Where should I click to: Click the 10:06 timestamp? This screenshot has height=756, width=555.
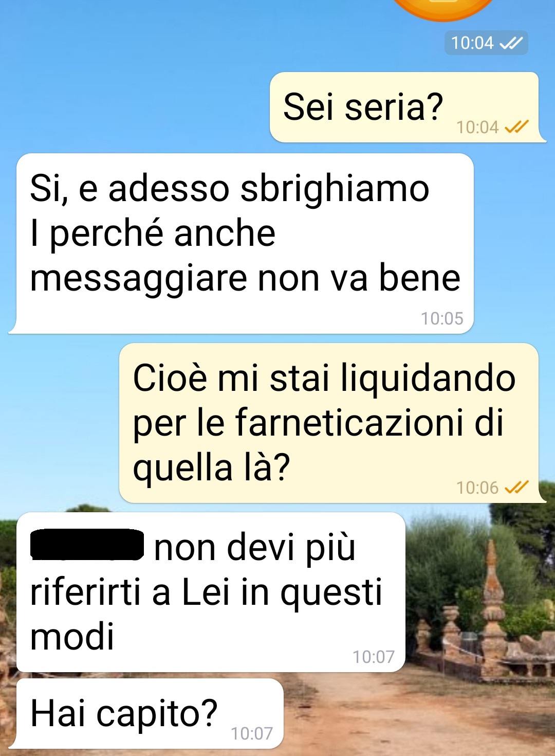[x=477, y=488]
